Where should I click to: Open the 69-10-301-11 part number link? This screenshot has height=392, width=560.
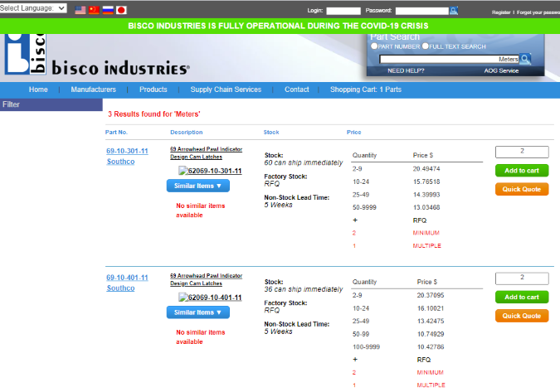[x=127, y=151]
